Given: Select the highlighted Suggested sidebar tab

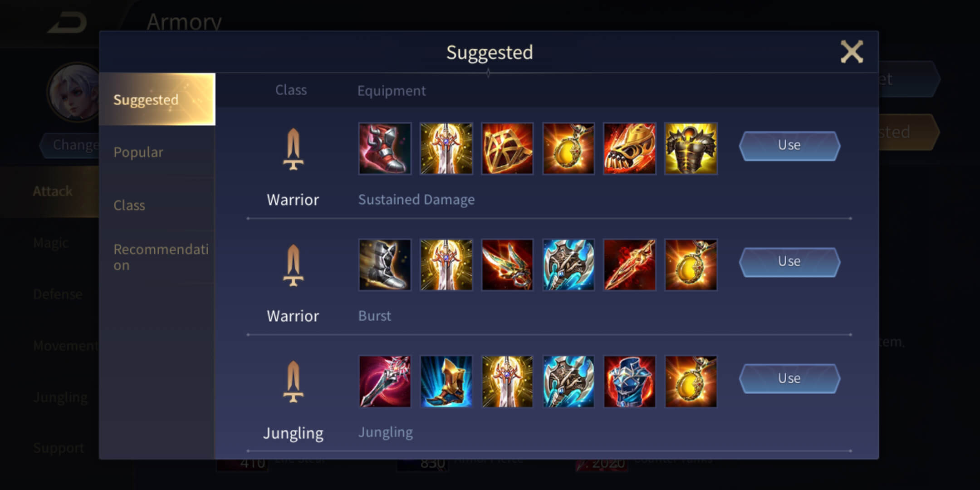Looking at the screenshot, I should point(157,99).
